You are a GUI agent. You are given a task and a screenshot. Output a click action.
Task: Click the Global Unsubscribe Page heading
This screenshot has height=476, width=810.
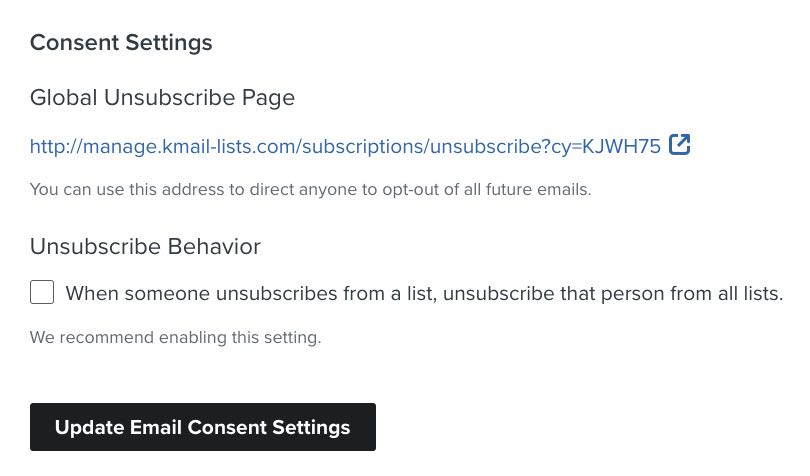(162, 98)
